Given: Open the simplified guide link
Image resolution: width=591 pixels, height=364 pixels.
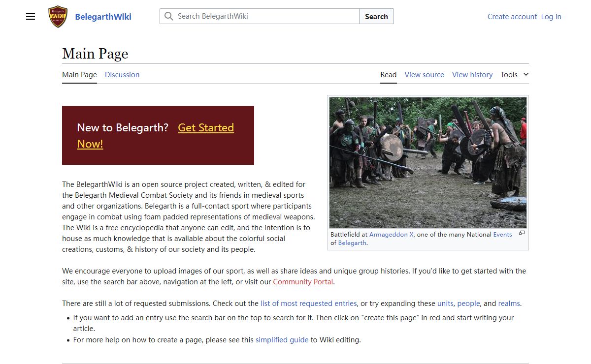Looking at the screenshot, I should [x=282, y=340].
